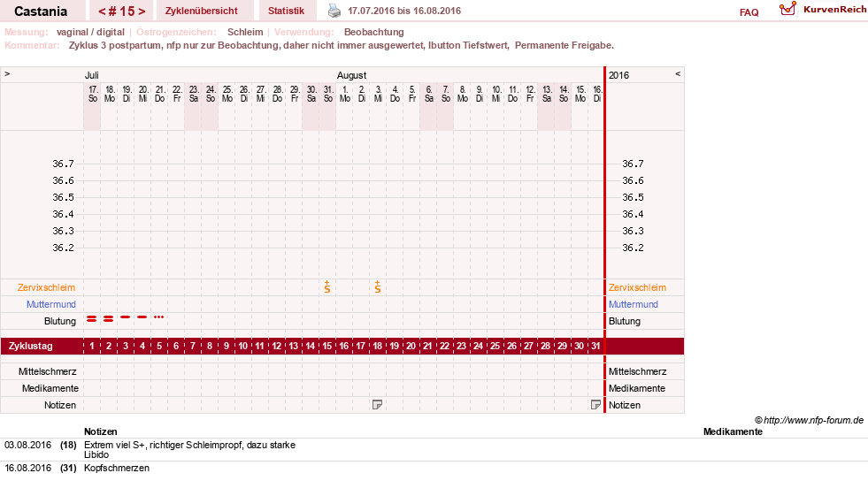Select cycle day 31 in the Zyklustag bar
Viewport: 868px width, 496px height.
tap(595, 346)
